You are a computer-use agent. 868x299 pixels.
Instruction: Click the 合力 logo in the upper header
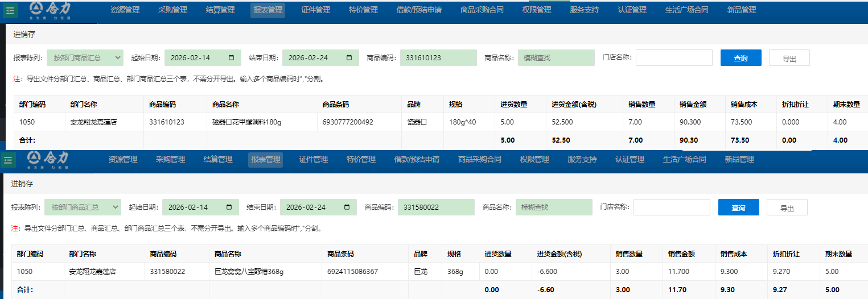coord(50,9)
